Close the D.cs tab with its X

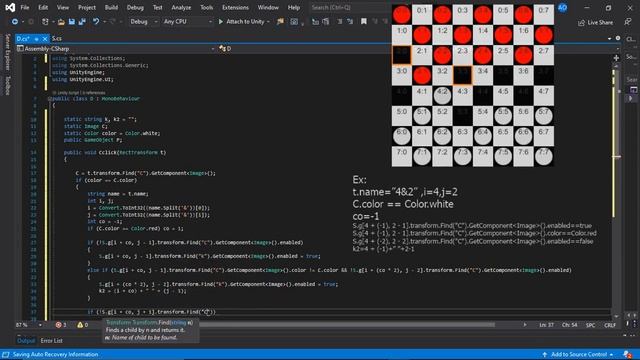(45, 39)
